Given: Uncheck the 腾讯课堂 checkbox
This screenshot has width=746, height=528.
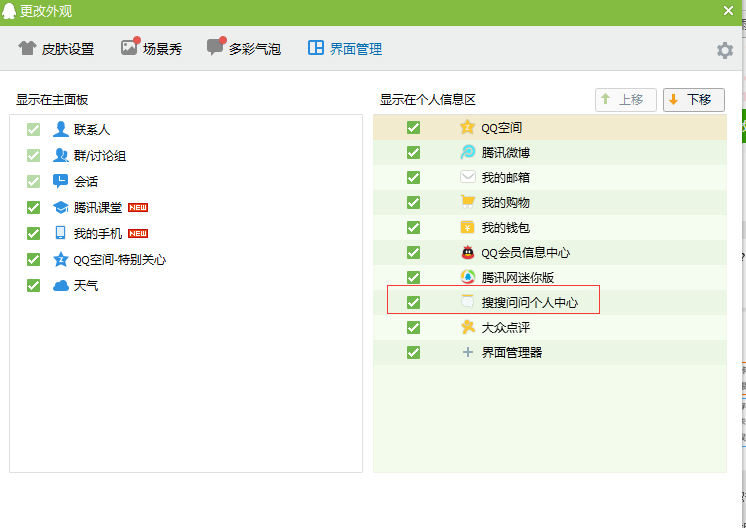Looking at the screenshot, I should pos(34,207).
